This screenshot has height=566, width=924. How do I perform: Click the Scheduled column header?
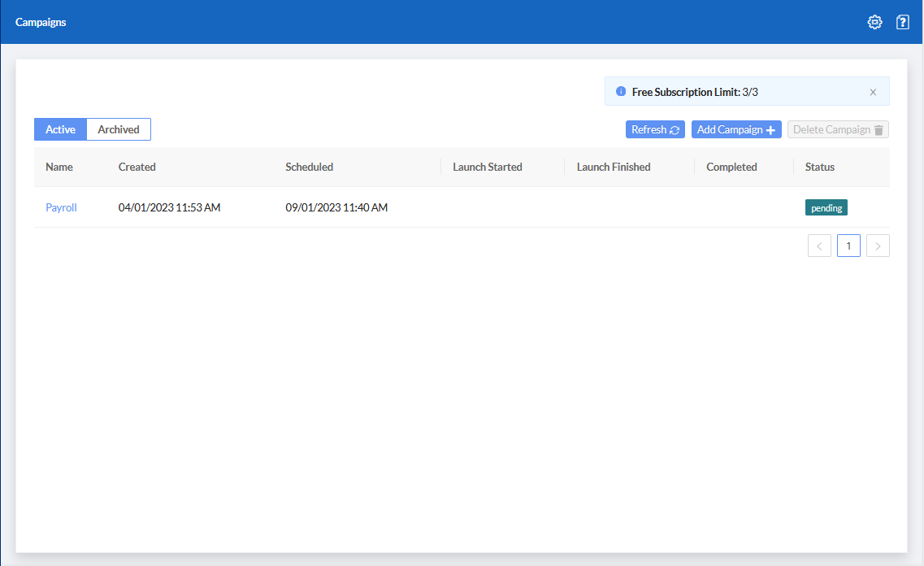pyautogui.click(x=310, y=167)
